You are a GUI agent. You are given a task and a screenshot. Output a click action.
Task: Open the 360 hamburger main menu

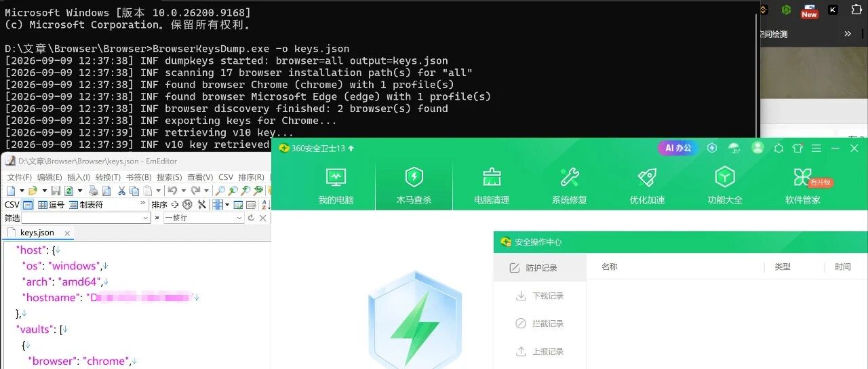816,148
